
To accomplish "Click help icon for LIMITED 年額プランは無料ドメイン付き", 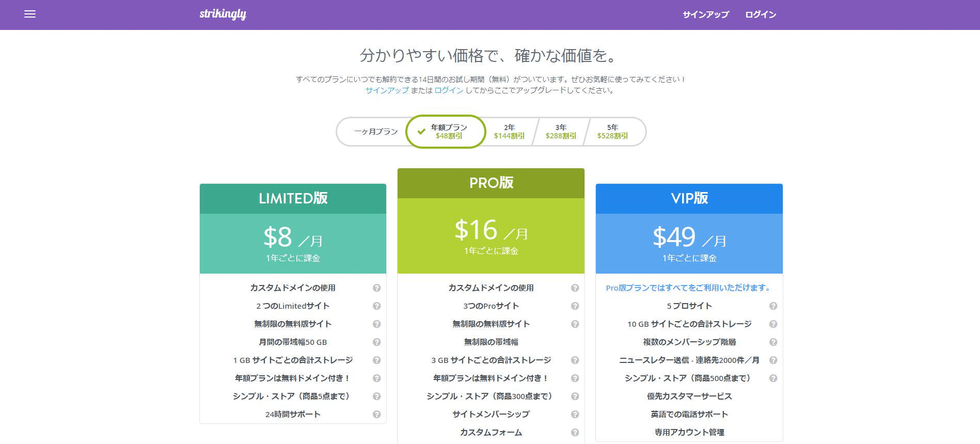I will click(377, 378).
